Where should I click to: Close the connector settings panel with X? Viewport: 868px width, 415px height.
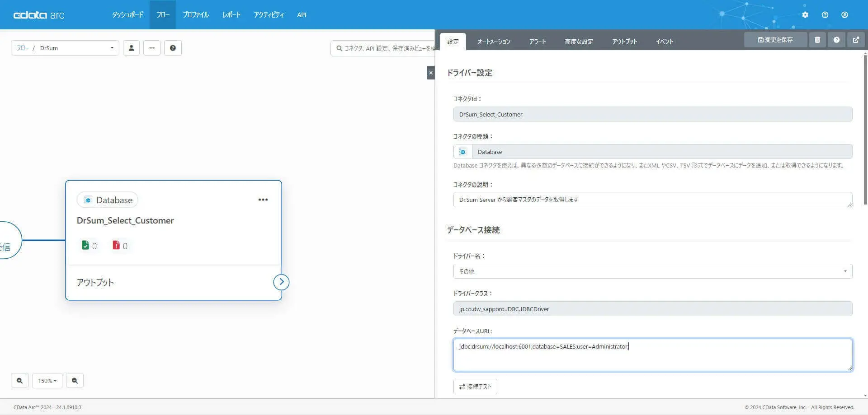[431, 73]
